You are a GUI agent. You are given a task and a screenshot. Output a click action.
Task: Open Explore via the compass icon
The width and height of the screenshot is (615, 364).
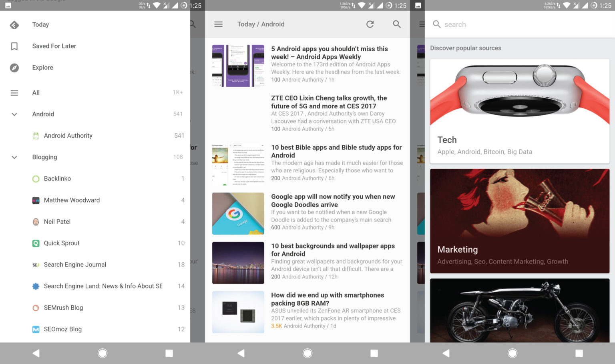(14, 67)
